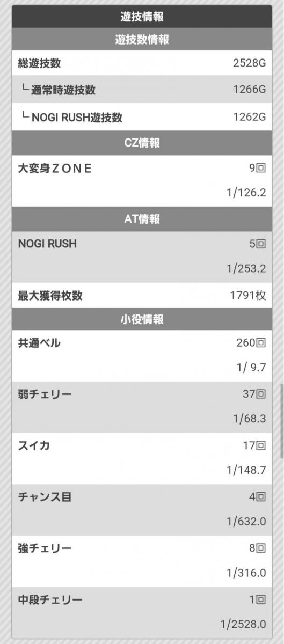Viewport: 284px width, 644px height.
Task: Select the 遊技情報 title header
Action: click(x=142, y=17)
